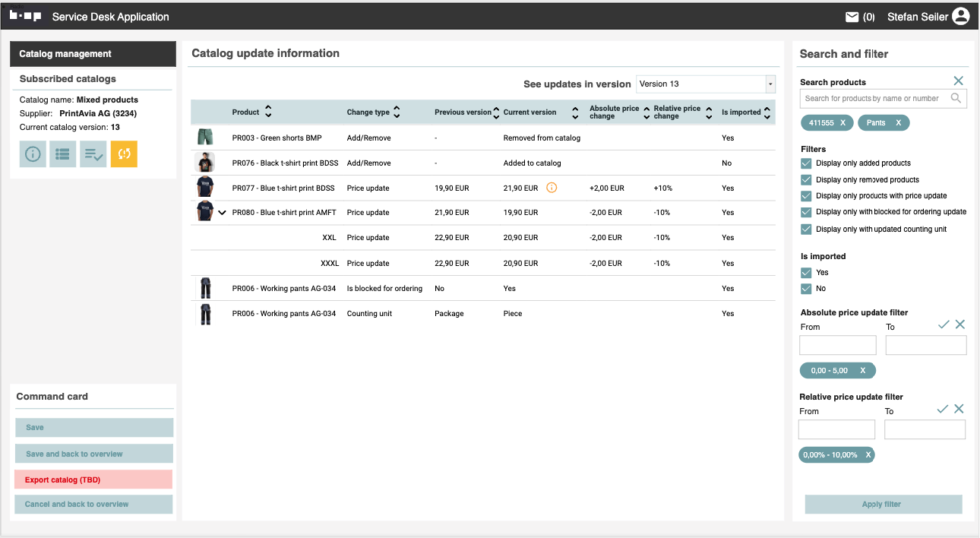
Task: Click the catalog list view icon
Action: (63, 154)
